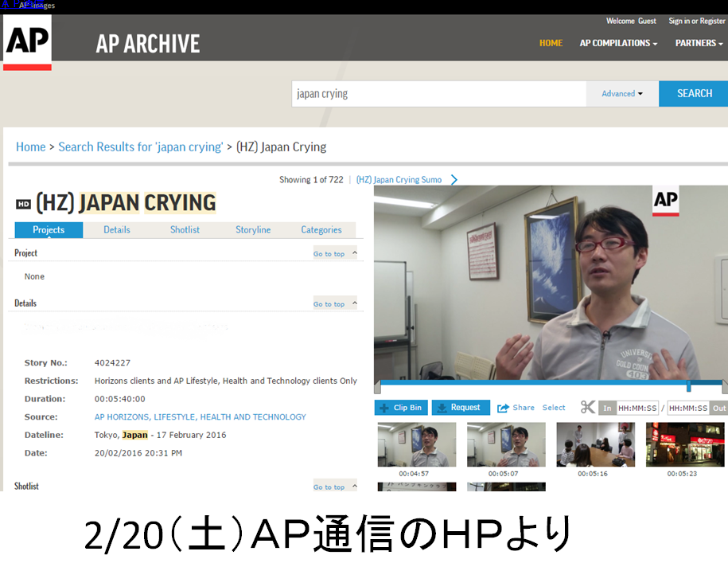Click Go to top in Shotlist section

point(329,487)
